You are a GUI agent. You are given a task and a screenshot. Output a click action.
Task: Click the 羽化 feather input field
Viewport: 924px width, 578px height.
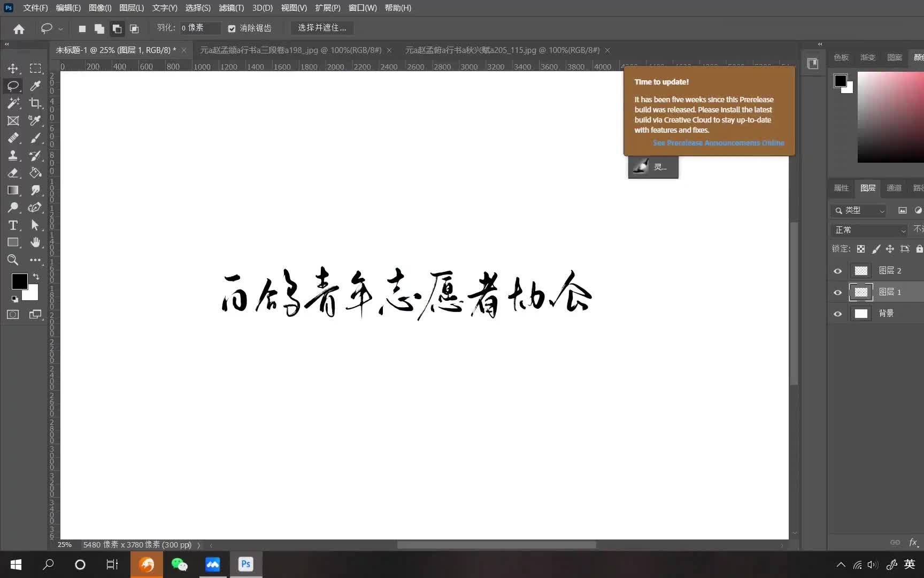tap(201, 28)
